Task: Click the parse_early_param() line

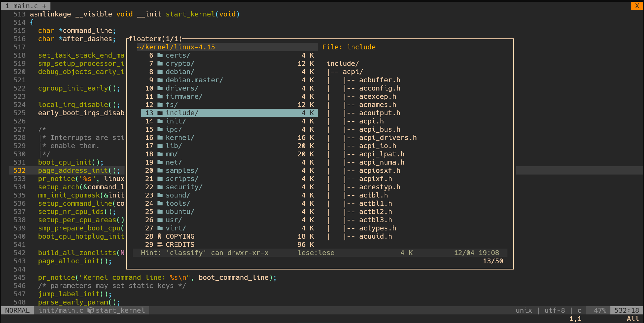Action: tap(79, 302)
